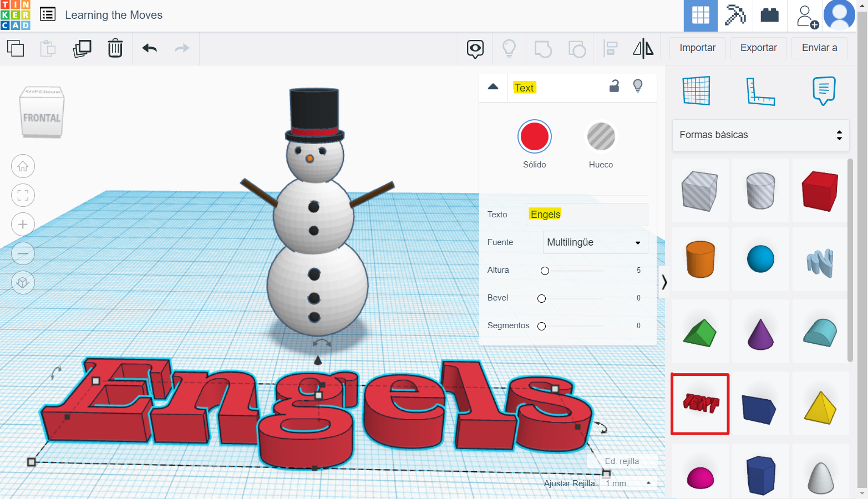Image resolution: width=868 pixels, height=499 pixels.
Task: Switch to 3D design grid view
Action: click(x=701, y=16)
